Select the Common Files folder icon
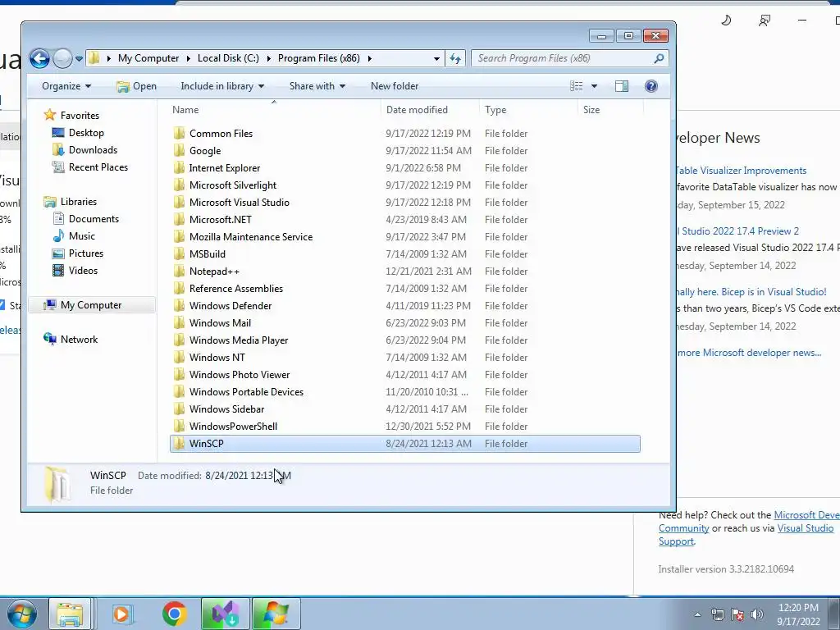Image resolution: width=840 pixels, height=630 pixels. pos(180,134)
